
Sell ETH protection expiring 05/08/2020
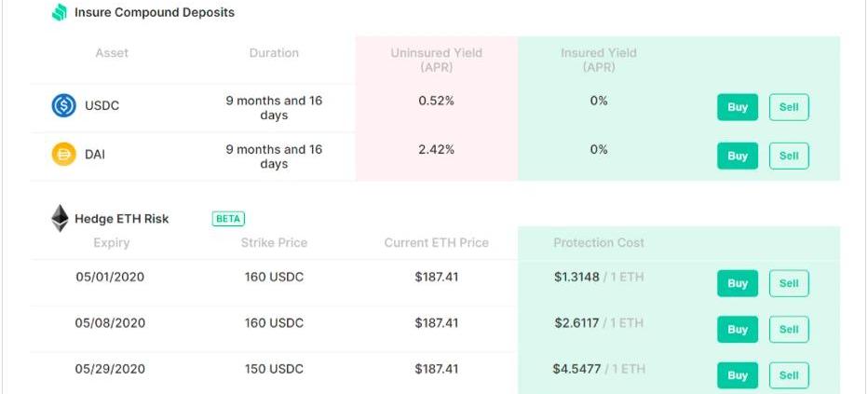click(789, 329)
